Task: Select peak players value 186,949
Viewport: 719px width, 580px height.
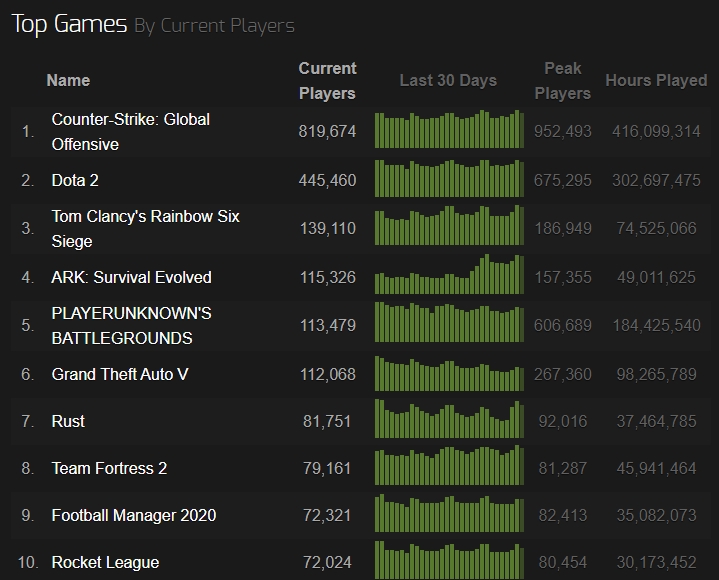Action: (563, 228)
